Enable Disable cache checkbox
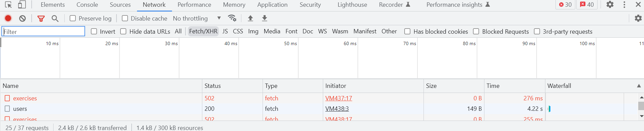The height and width of the screenshot is (131, 644). tap(125, 18)
